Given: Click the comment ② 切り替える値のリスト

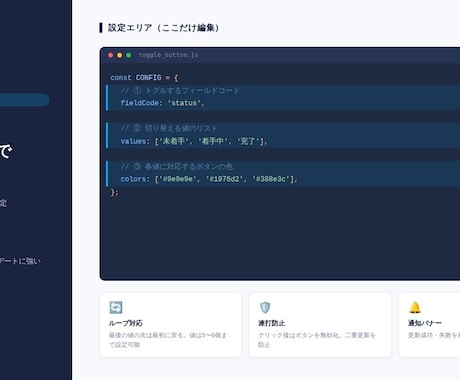Looking at the screenshot, I should (x=169, y=128).
